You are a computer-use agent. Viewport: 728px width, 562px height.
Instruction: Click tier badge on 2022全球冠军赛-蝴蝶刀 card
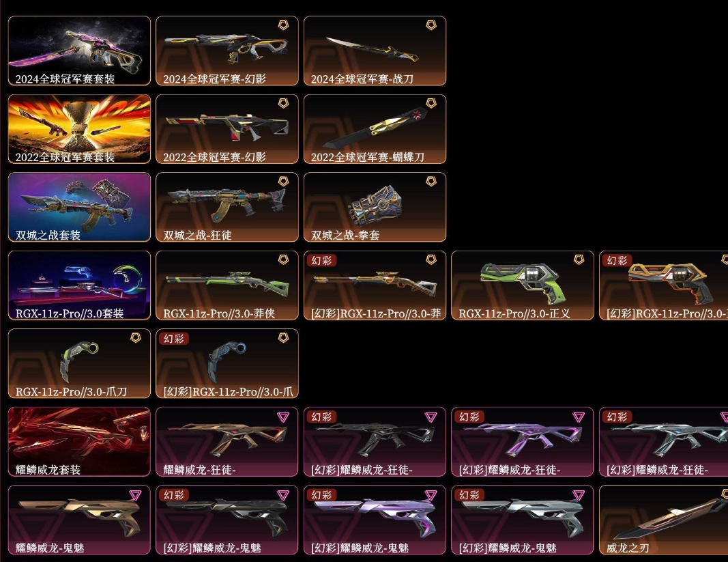click(431, 102)
